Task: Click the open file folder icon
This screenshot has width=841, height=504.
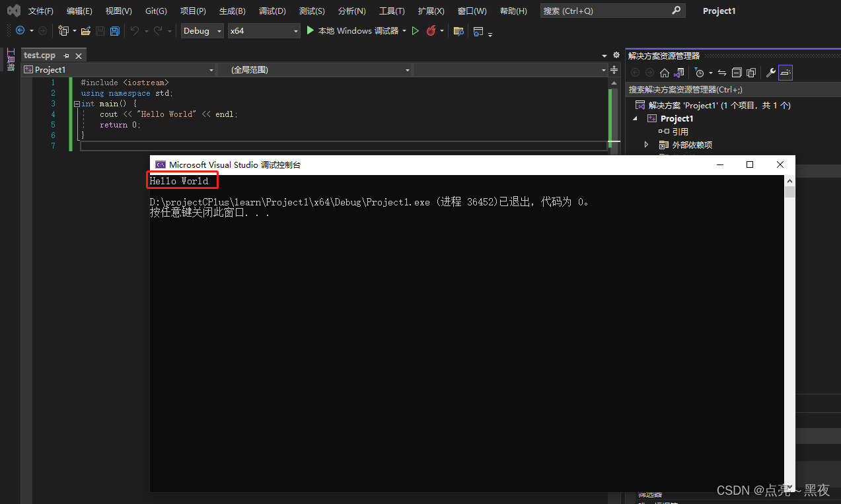Action: [x=86, y=31]
